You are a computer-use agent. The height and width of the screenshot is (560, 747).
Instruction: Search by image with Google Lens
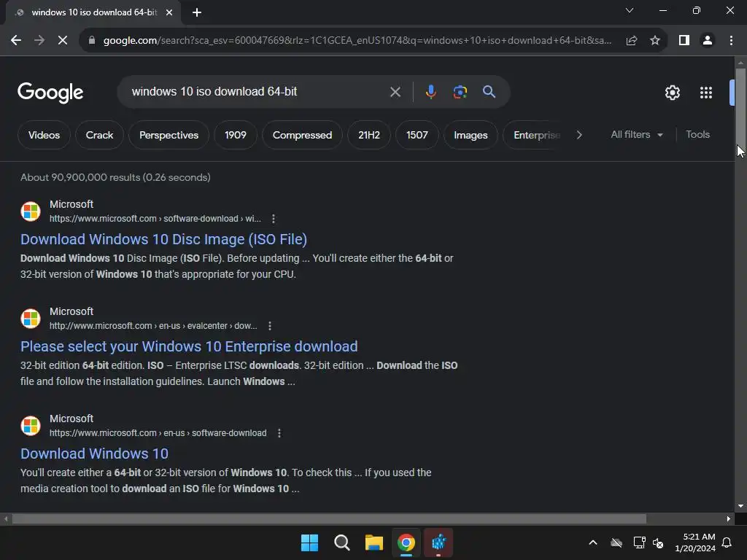[x=460, y=92]
